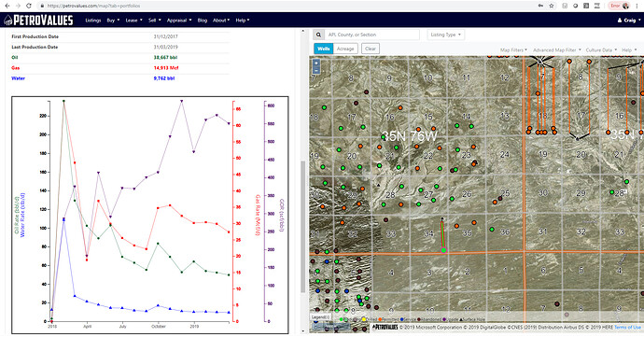Open the Appraisal menu
Screen dimensions: 644x337
click(178, 21)
